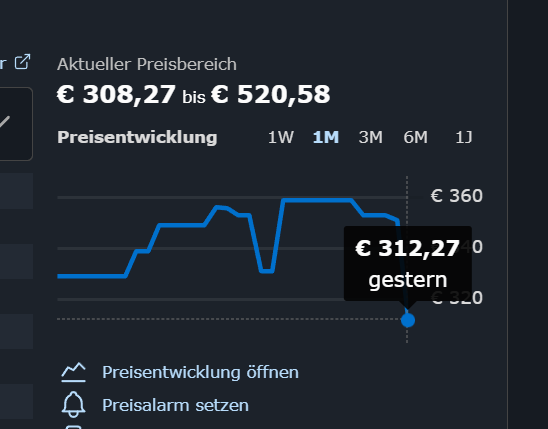The width and height of the screenshot is (548, 429).
Task: Click the upper price € 520,58
Action: 271,95
